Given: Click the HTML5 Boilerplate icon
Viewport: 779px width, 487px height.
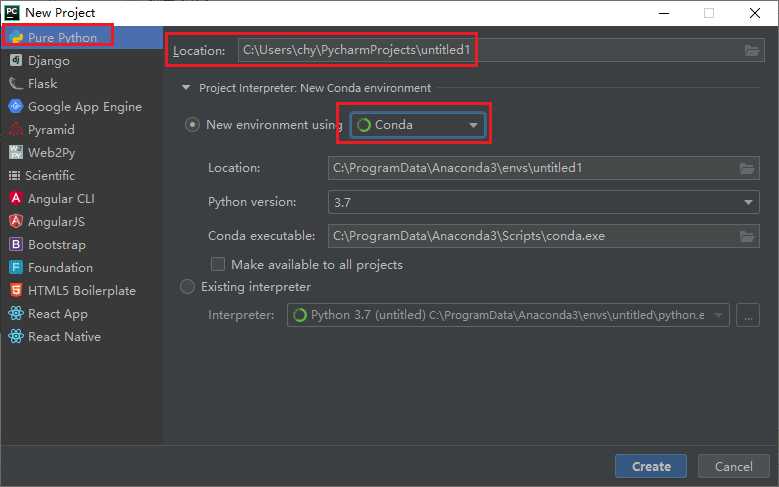Looking at the screenshot, I should tap(16, 290).
